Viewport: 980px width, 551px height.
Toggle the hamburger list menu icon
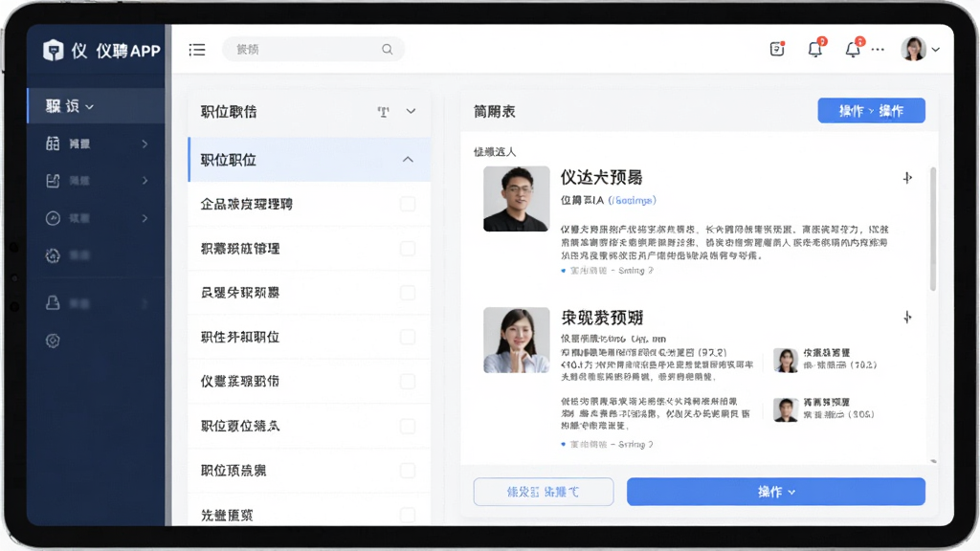pyautogui.click(x=197, y=50)
